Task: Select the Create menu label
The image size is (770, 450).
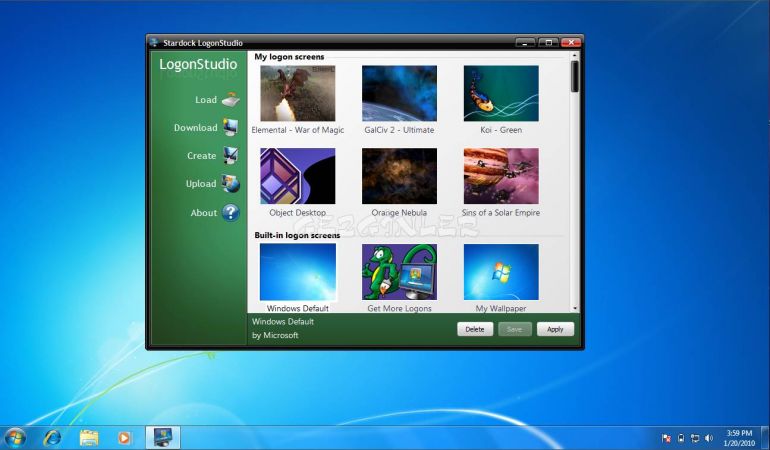Action: click(201, 156)
